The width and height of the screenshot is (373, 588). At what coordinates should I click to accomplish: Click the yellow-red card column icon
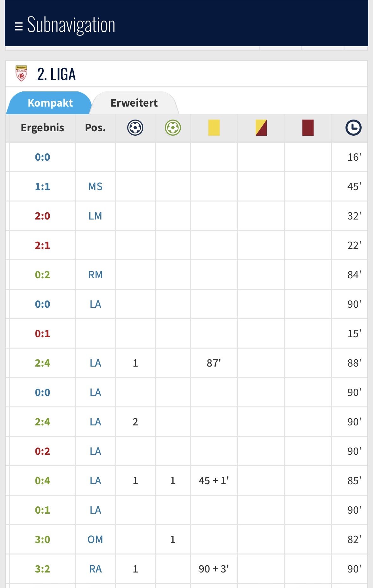click(261, 128)
